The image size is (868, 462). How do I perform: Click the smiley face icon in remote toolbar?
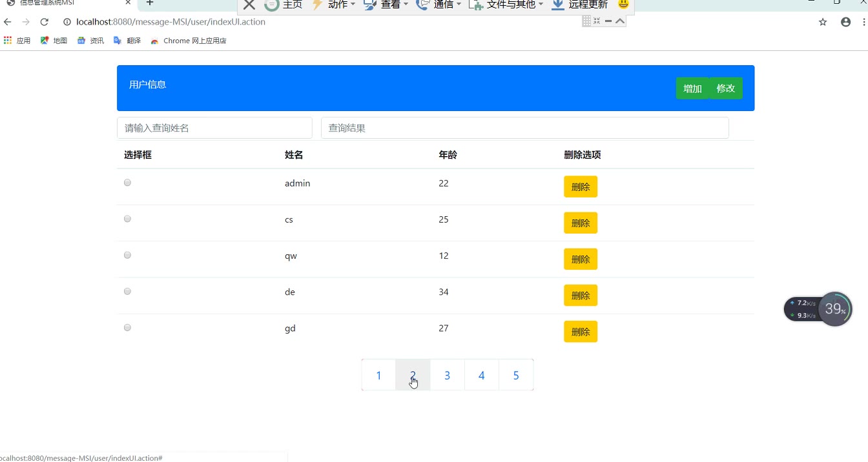tap(623, 5)
